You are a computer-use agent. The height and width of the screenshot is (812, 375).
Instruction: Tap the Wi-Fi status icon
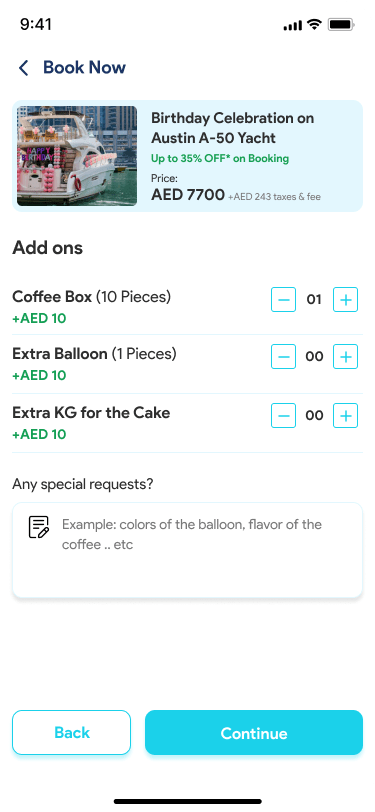(x=314, y=24)
